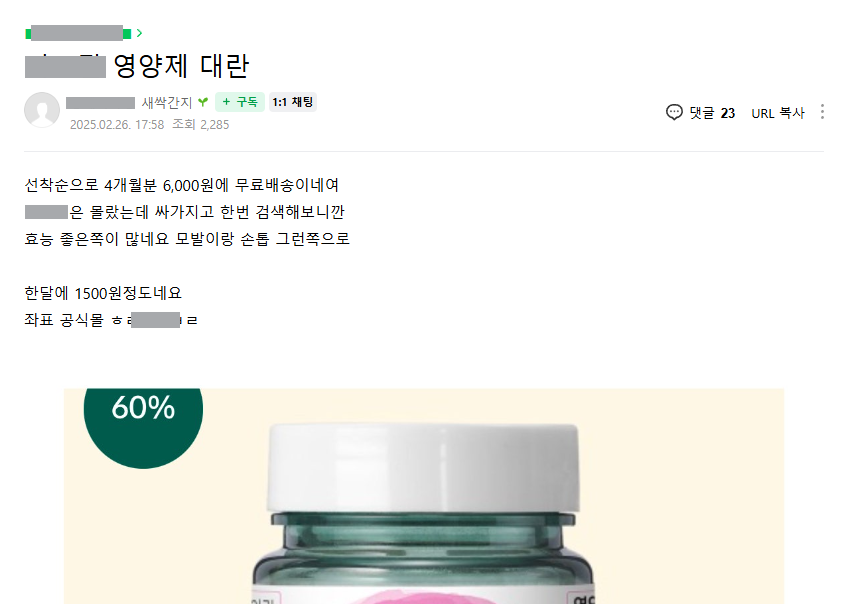Open the redacted board link above title
843x604 pixels.
tap(78, 33)
